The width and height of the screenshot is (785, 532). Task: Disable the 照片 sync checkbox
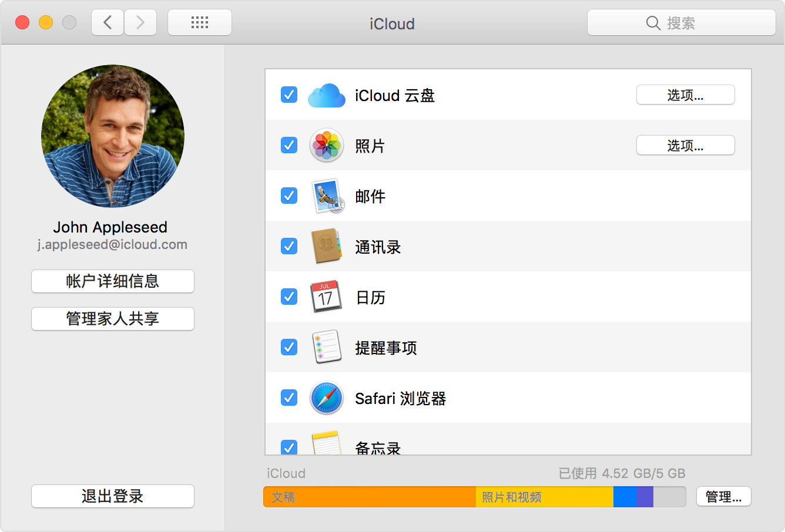pyautogui.click(x=288, y=145)
